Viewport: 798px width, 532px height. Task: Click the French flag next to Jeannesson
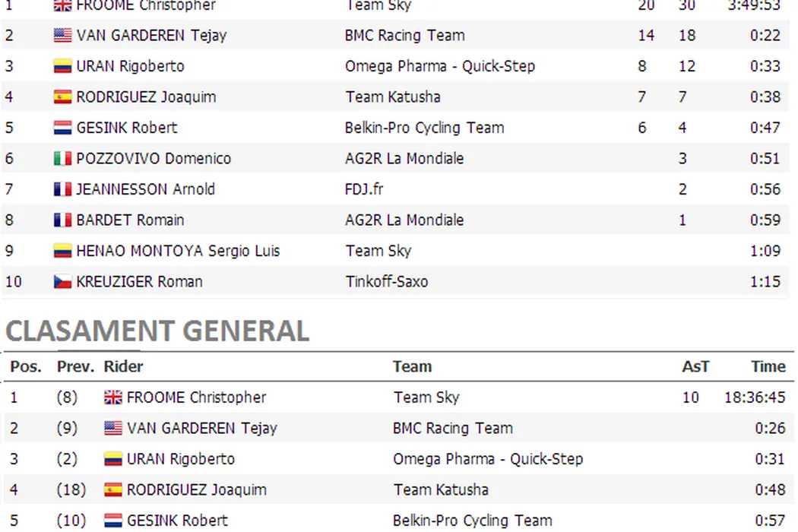coord(62,190)
